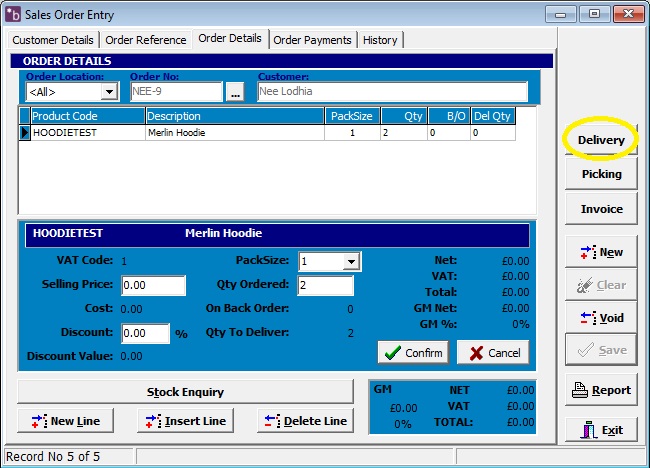Click the icon on the New button
Screen dimensions: 650x468
tap(588, 252)
